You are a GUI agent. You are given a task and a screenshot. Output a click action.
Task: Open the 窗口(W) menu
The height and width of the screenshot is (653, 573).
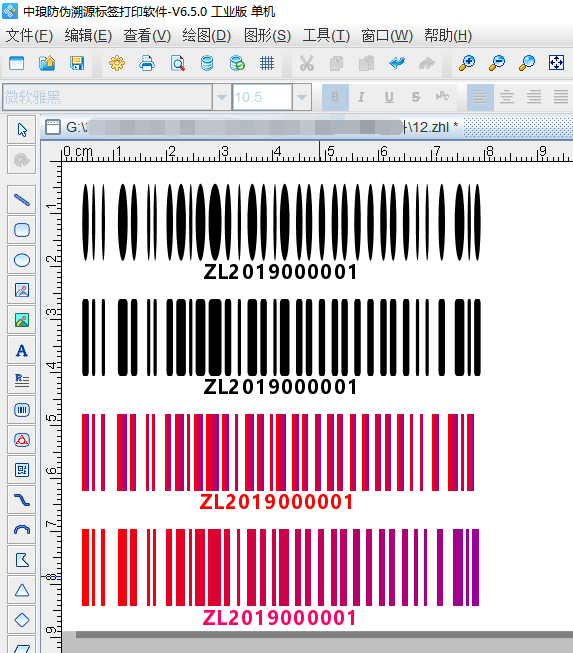[x=387, y=36]
